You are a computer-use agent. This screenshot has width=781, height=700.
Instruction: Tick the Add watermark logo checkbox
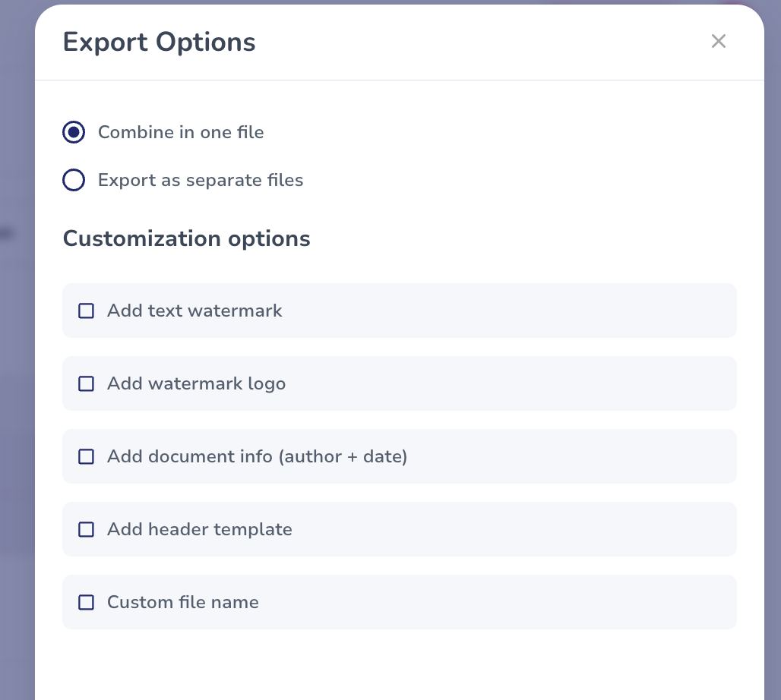[x=87, y=383]
